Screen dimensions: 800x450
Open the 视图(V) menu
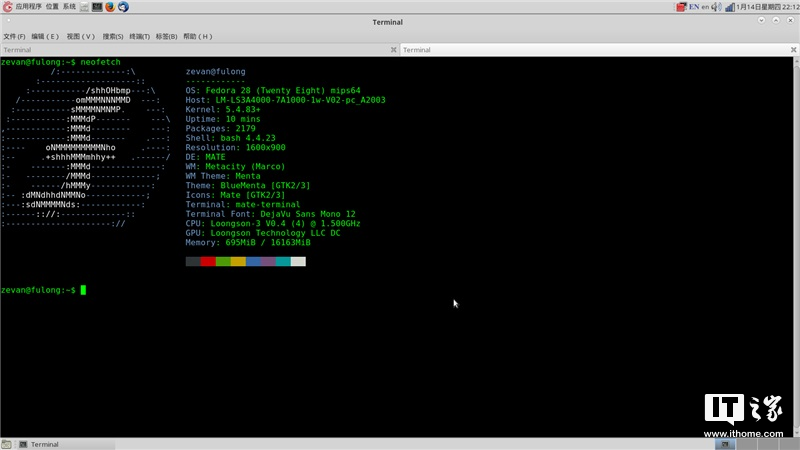(x=81, y=36)
